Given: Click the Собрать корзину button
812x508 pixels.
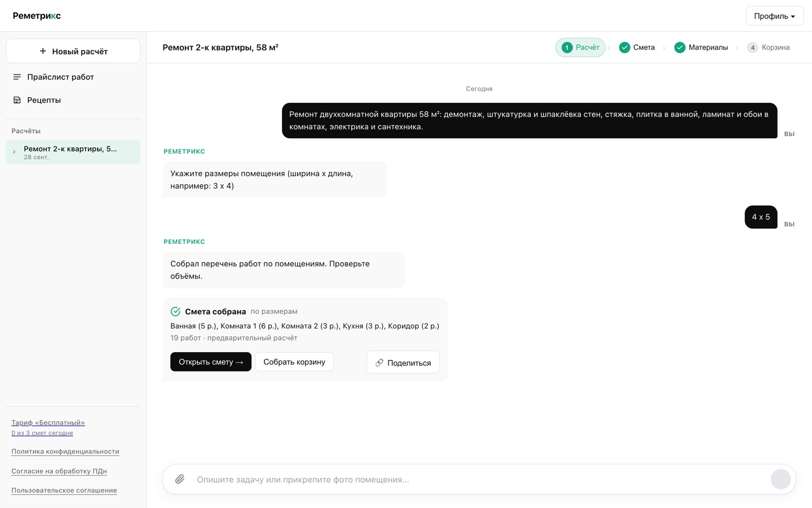Looking at the screenshot, I should click(294, 362).
